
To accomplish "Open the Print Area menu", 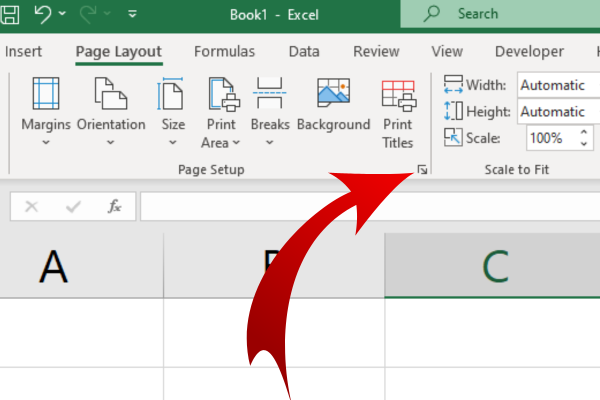I will (x=221, y=113).
